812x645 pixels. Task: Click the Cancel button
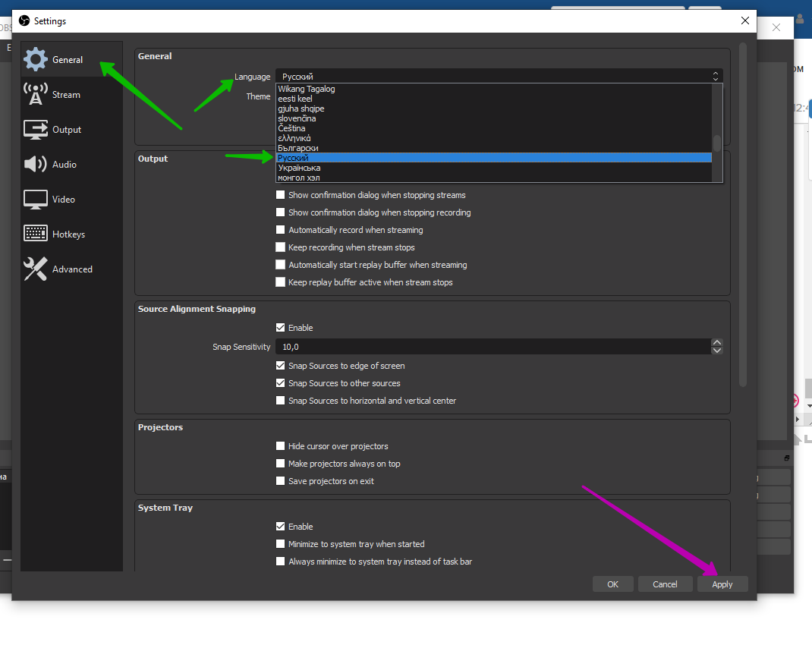[665, 584]
